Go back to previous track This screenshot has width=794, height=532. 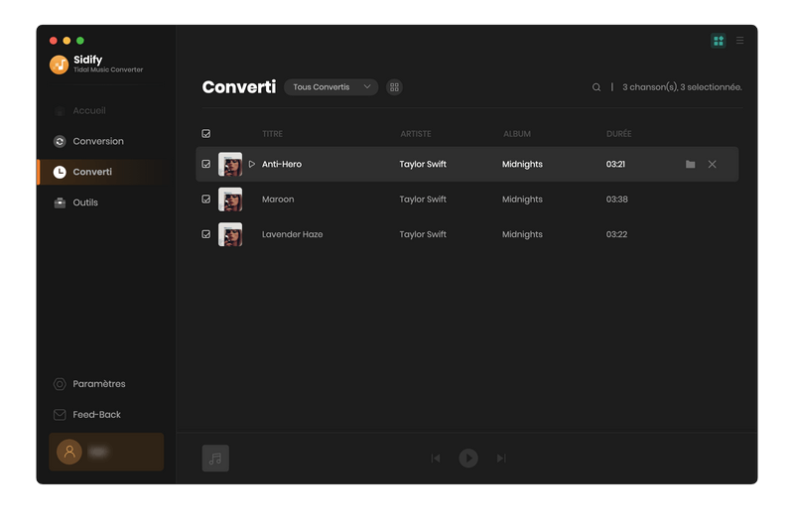[x=436, y=459]
